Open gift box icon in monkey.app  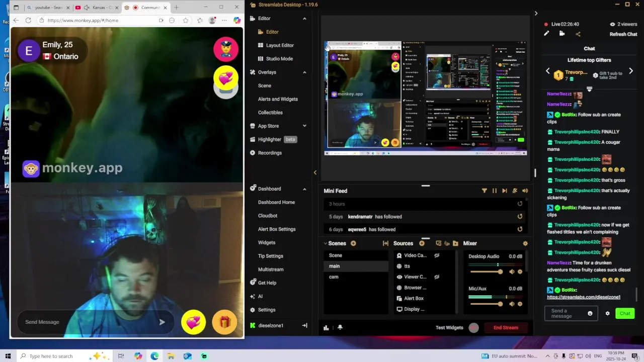[224, 322]
